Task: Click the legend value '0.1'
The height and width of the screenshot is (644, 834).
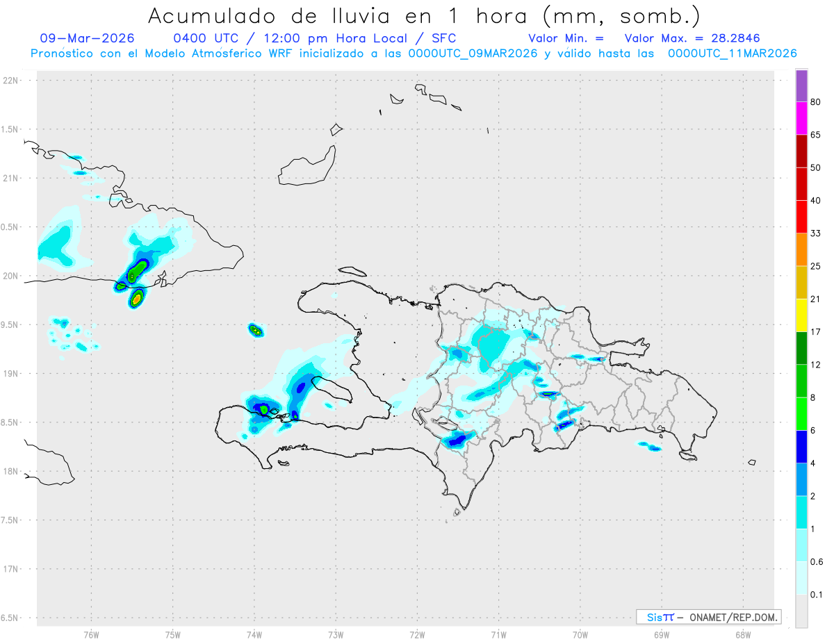Action: (817, 595)
